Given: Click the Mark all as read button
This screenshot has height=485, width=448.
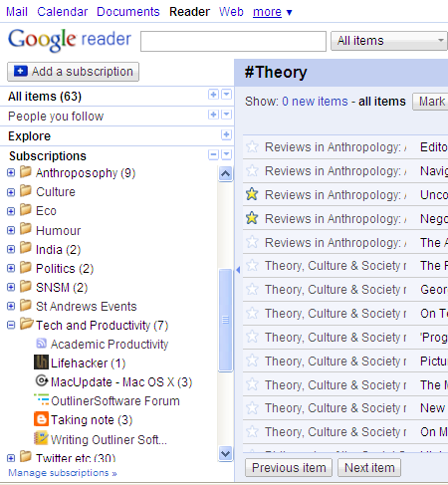Looking at the screenshot, I should (x=430, y=102).
